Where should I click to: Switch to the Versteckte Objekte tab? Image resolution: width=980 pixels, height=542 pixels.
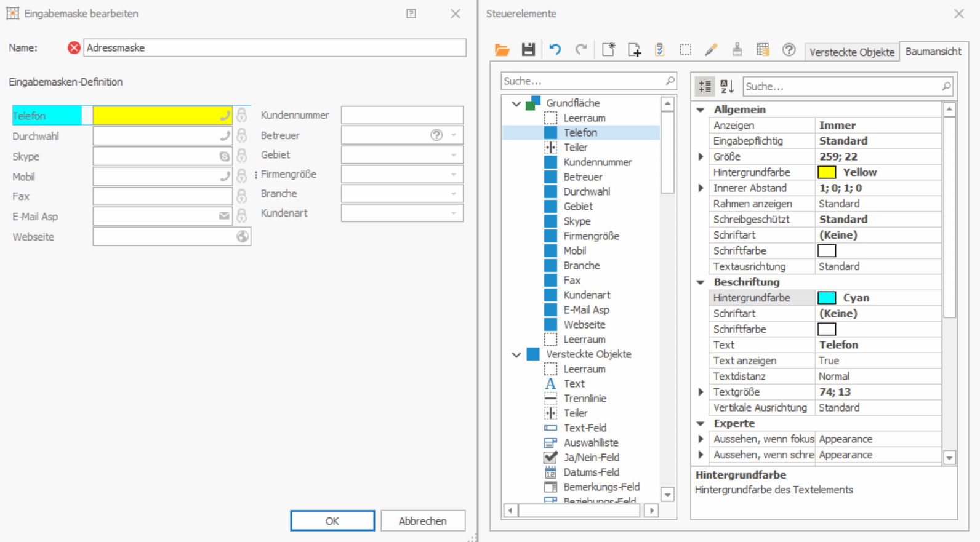click(851, 52)
